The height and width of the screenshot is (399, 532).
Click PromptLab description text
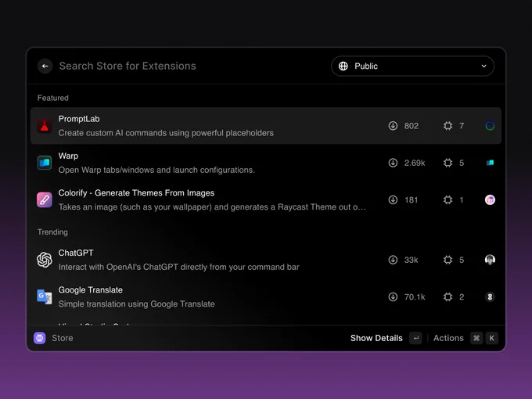coord(166,133)
